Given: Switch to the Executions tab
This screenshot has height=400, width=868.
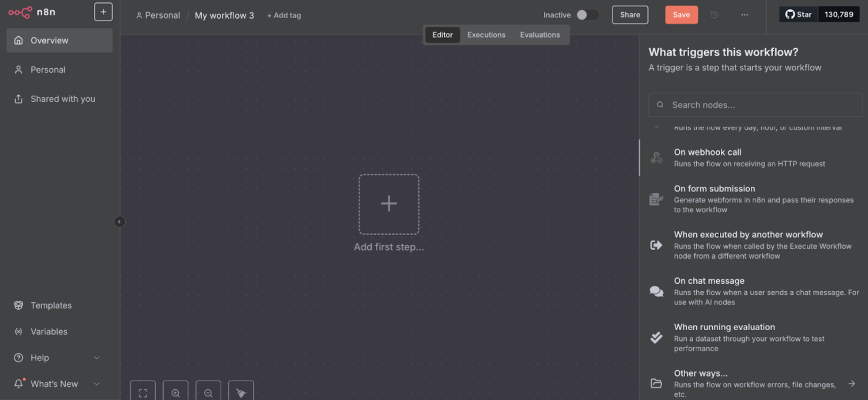Looking at the screenshot, I should point(486,35).
